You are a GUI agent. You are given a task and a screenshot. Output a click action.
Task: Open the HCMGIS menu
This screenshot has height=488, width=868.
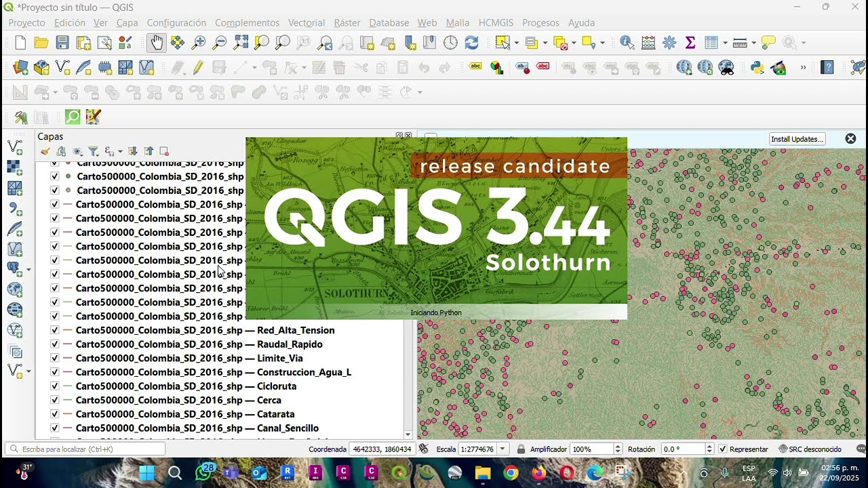click(x=496, y=22)
